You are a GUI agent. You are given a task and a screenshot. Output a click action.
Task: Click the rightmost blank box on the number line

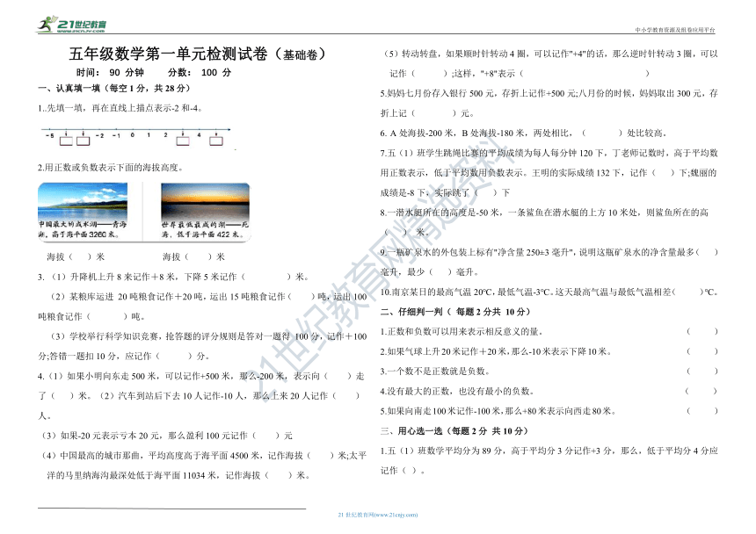pos(216,141)
